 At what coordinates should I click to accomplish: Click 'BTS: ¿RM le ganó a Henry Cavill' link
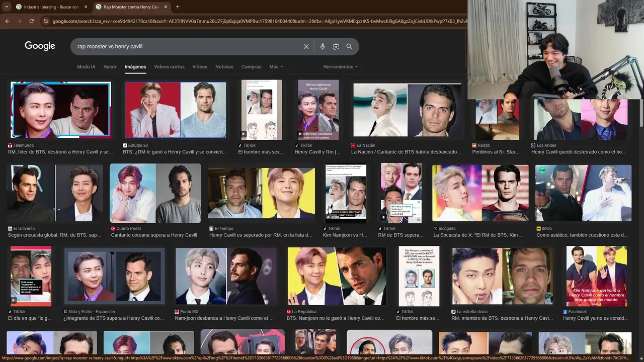[175, 152]
